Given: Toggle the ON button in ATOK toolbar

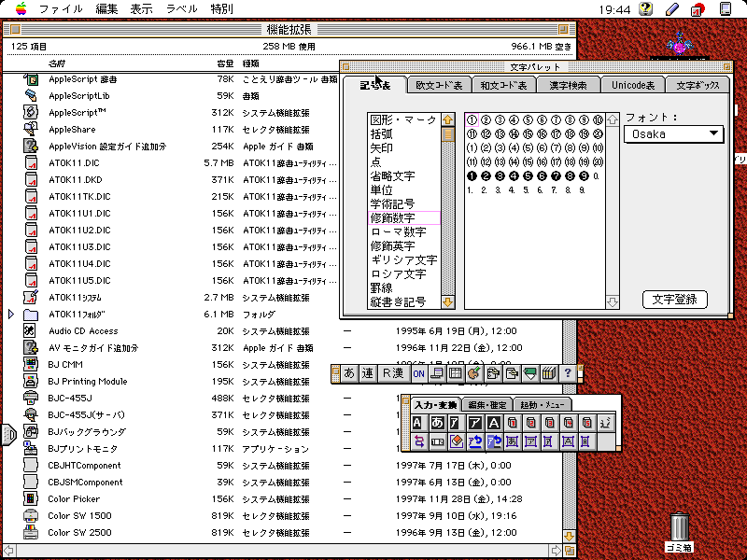Looking at the screenshot, I should 419,373.
